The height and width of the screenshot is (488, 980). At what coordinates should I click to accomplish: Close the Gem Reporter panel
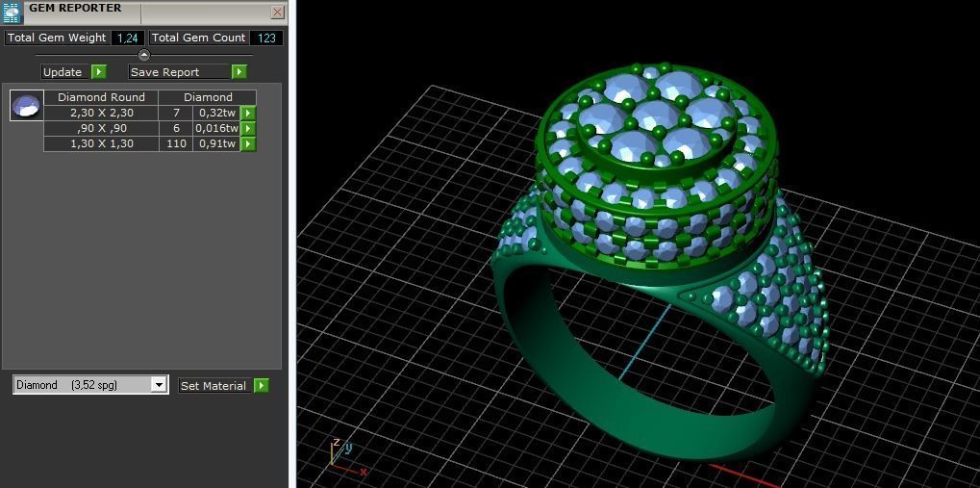(278, 12)
